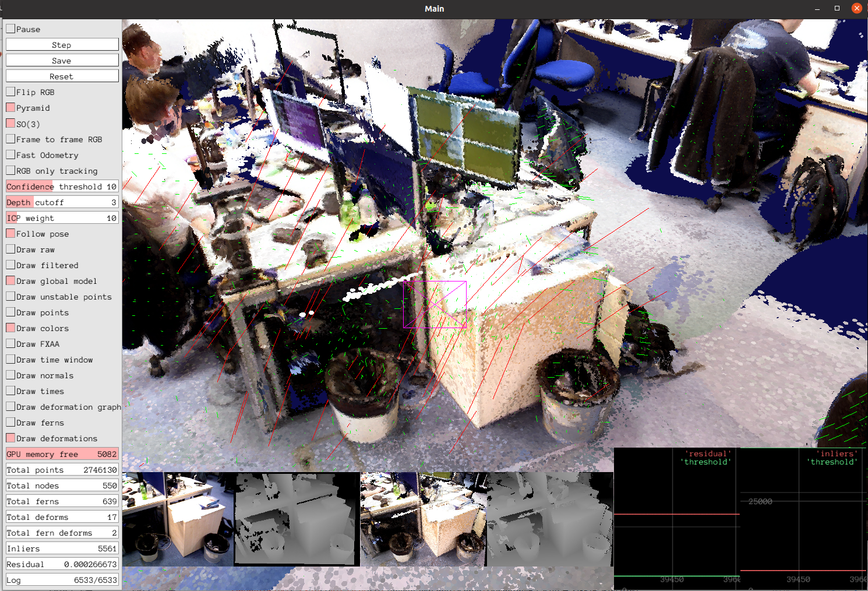Viewport: 868px width, 591px height.
Task: Toggle Flip RGB on
Action: tap(10, 92)
